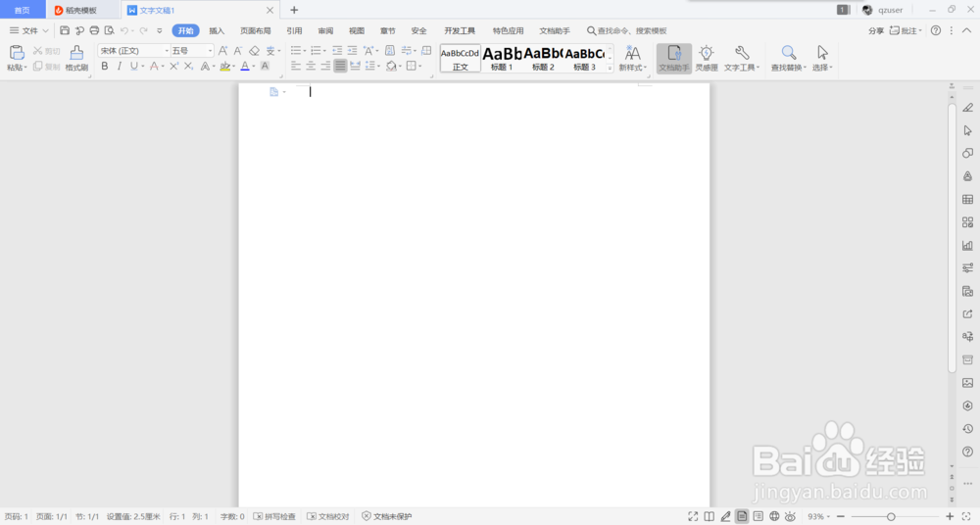
Task: Open the font size 五号 dropdown
Action: click(210, 51)
